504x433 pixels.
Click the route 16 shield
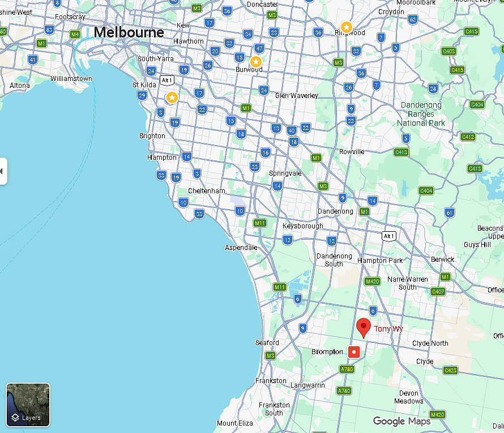click(265, 152)
